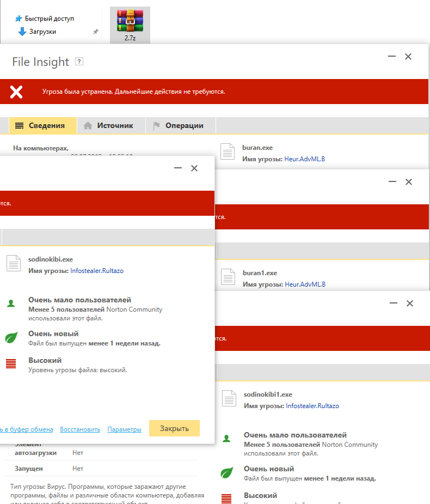Switch to the Операции tab
The image size is (430, 504).
(x=181, y=126)
